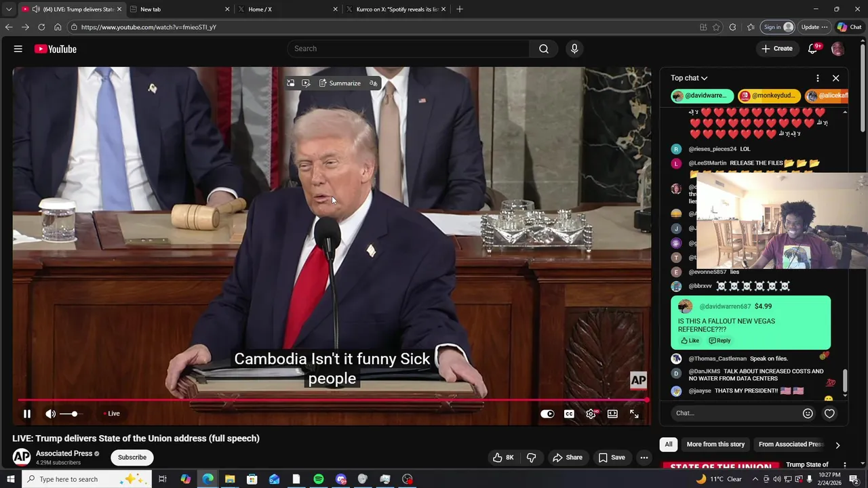868x488 pixels.
Task: Open the tab search dropdown arrow
Action: [x=9, y=9]
